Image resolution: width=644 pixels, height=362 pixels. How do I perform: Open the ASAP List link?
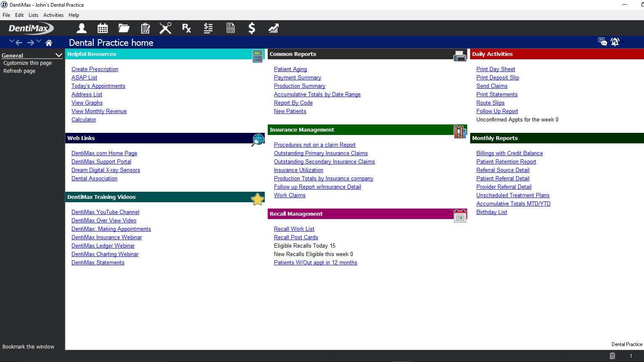(x=84, y=78)
